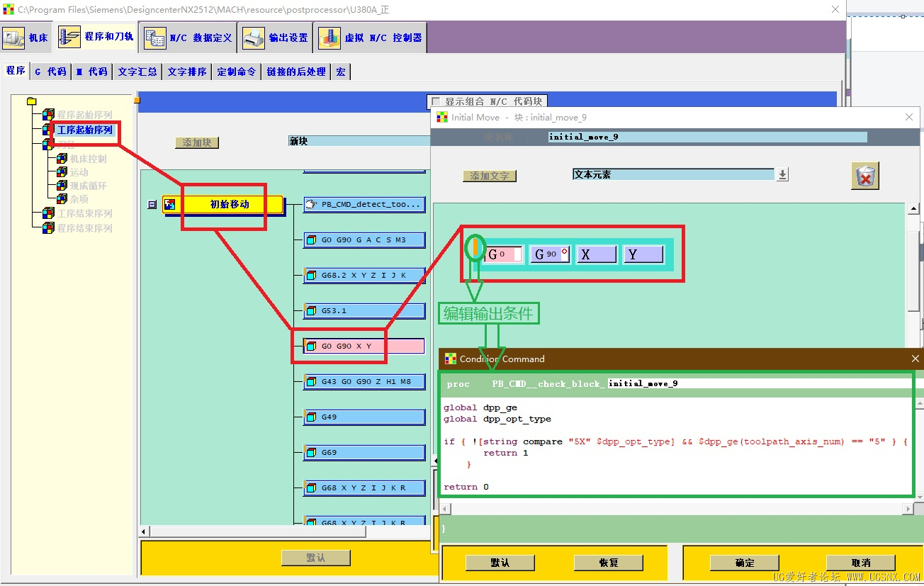924x586 pixels.
Task: Select the 文字排序 sub-tab
Action: (187, 72)
